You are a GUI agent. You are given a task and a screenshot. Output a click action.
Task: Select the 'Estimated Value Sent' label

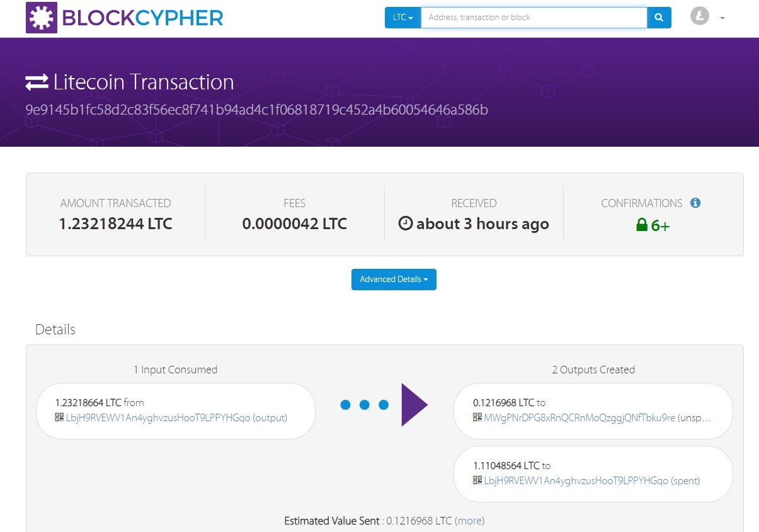point(332,521)
